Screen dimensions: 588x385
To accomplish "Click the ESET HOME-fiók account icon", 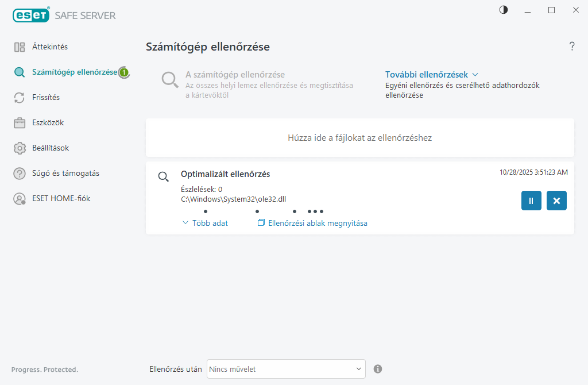I will [20, 199].
